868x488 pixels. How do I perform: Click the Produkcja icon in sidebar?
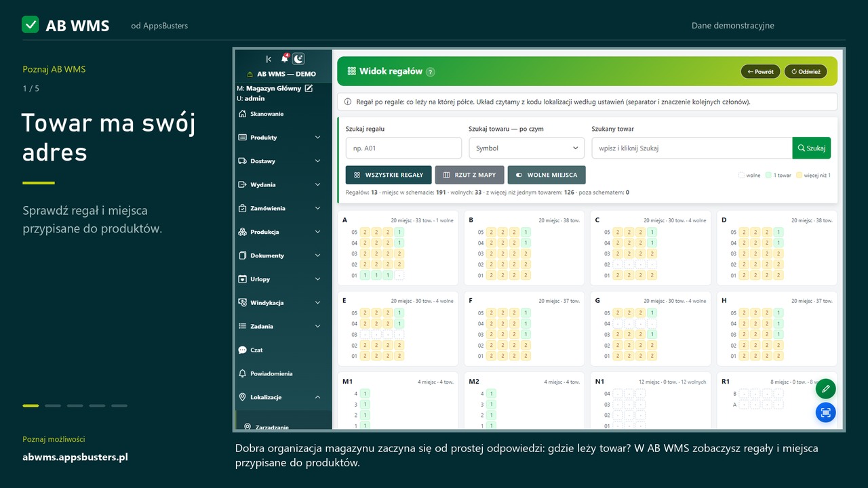coord(243,232)
